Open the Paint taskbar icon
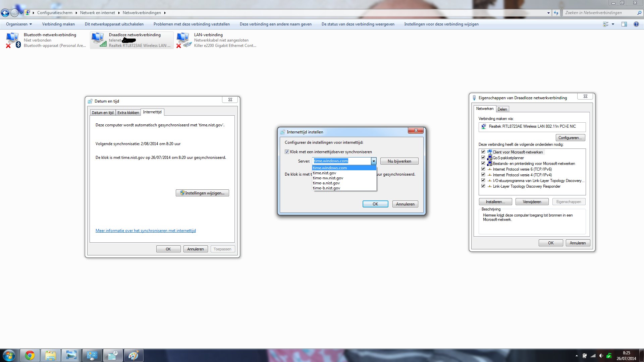644x362 pixels. tap(133, 355)
